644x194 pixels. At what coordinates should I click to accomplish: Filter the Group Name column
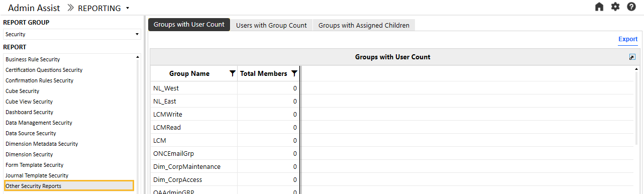232,73
